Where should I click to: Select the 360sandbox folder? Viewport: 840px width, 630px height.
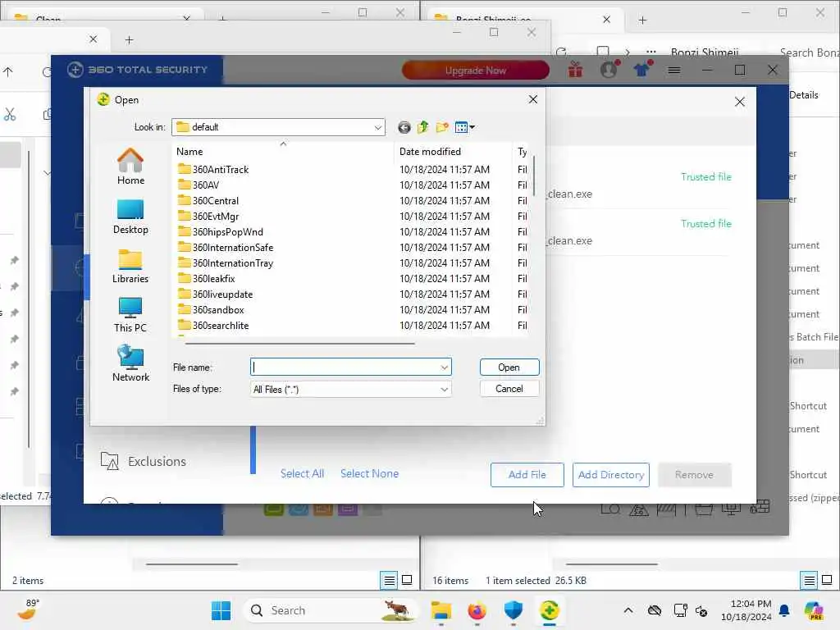pyautogui.click(x=211, y=309)
